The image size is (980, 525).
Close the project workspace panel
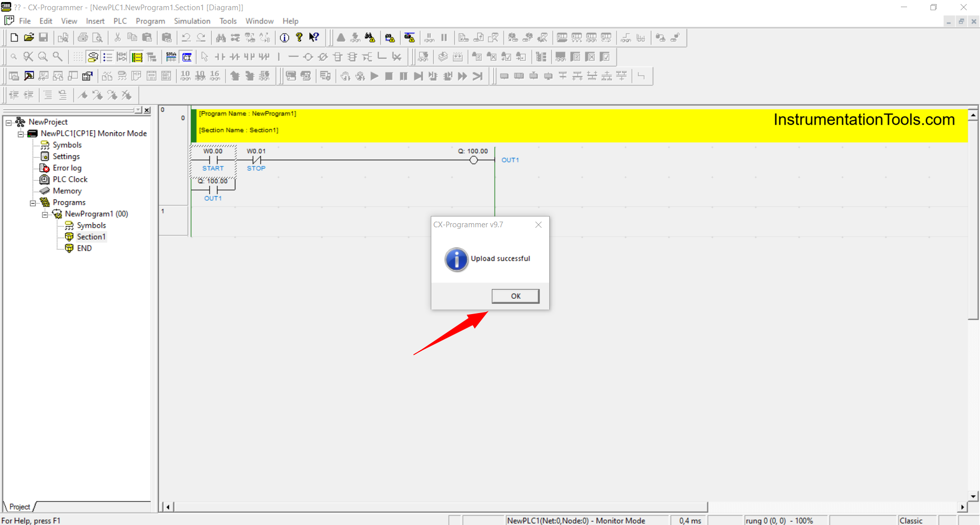tap(147, 110)
